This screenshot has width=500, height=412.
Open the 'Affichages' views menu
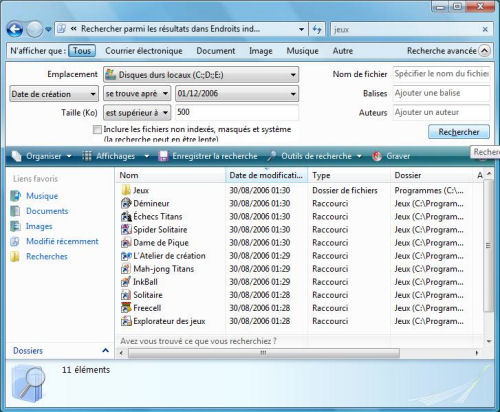tap(115, 156)
